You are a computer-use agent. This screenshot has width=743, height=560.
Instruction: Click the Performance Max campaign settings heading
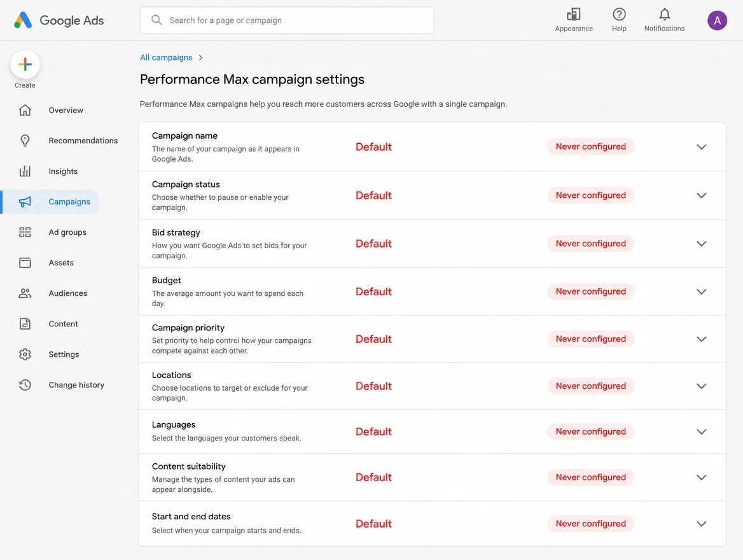tap(252, 79)
